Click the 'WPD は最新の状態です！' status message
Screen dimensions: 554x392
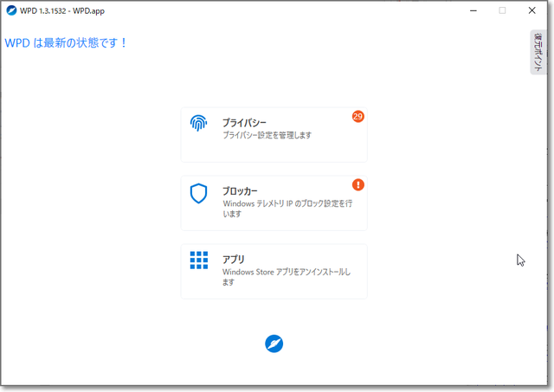67,42
